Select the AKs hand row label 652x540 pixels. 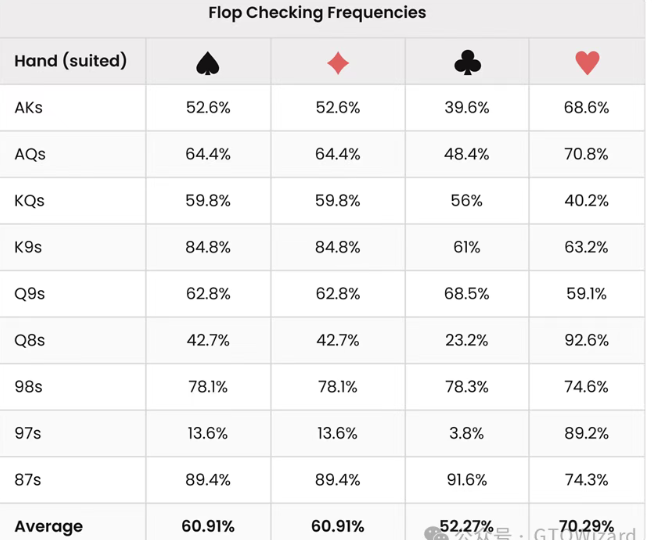point(29,108)
